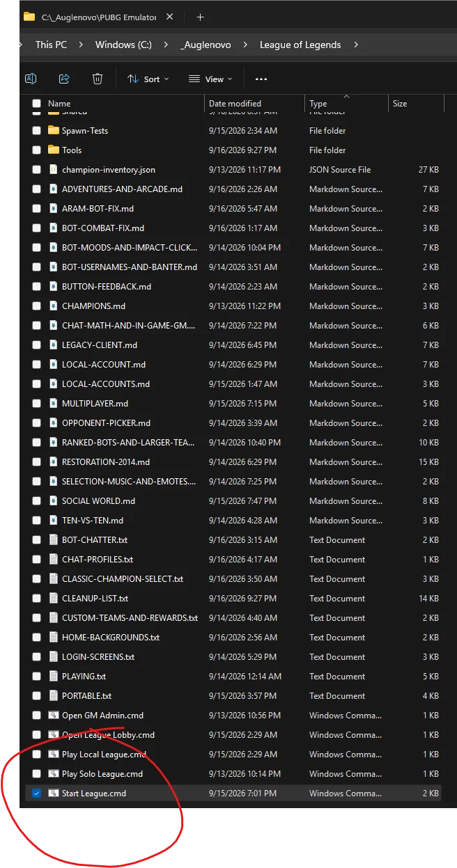The width and height of the screenshot is (457, 868).
Task: Click the Start League.cmd file icon
Action: pos(54,793)
